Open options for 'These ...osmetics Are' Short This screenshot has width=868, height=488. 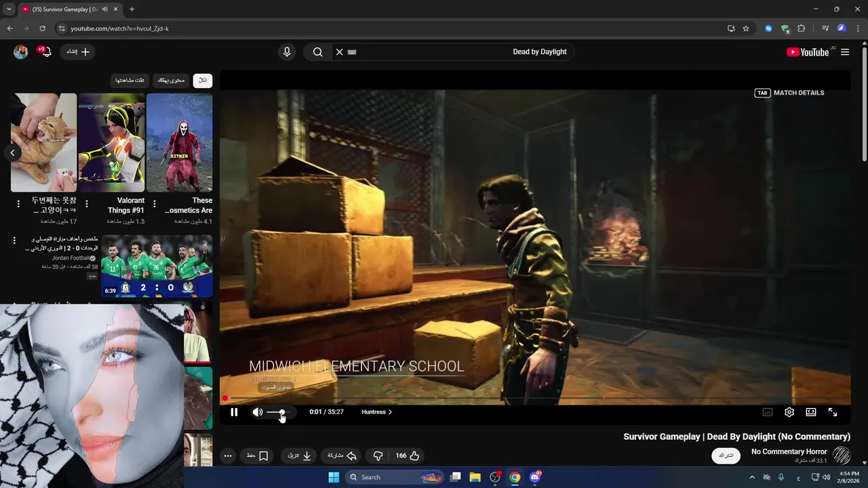(155, 204)
